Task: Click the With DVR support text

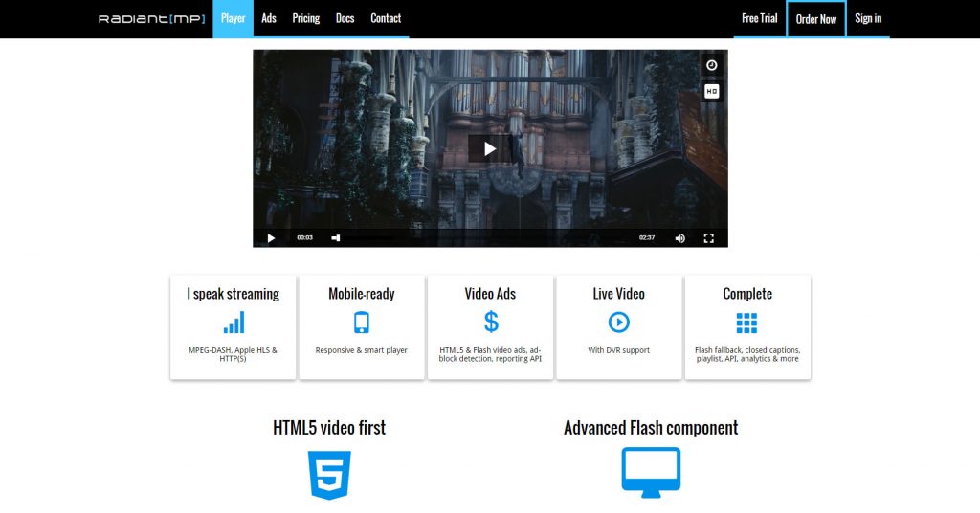Action: 619,350
